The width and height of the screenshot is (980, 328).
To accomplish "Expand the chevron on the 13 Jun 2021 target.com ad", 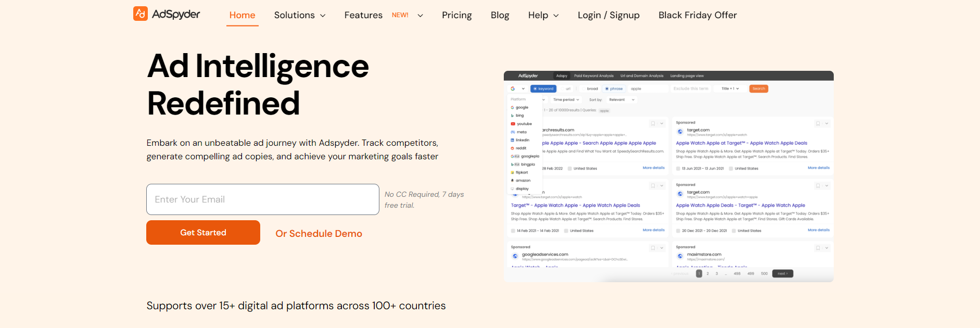I will (x=826, y=123).
